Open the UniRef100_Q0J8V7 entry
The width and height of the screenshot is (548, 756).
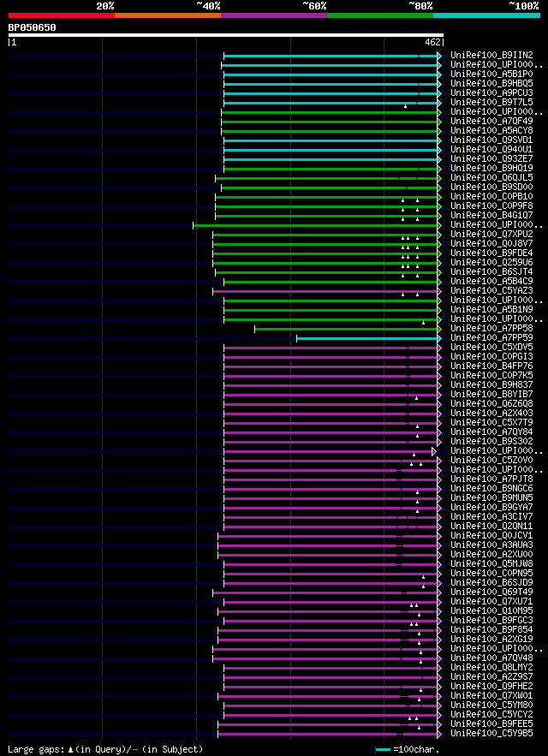[x=491, y=243]
